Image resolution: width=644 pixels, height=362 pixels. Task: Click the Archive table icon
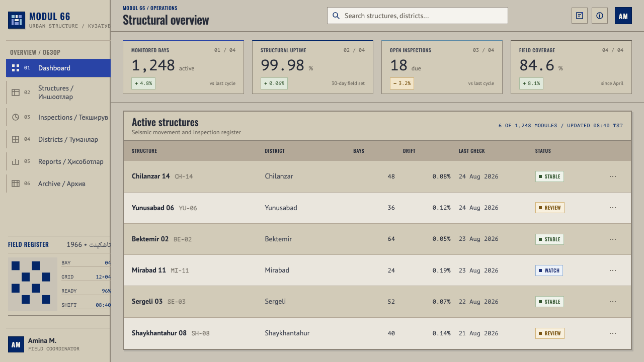(x=16, y=184)
